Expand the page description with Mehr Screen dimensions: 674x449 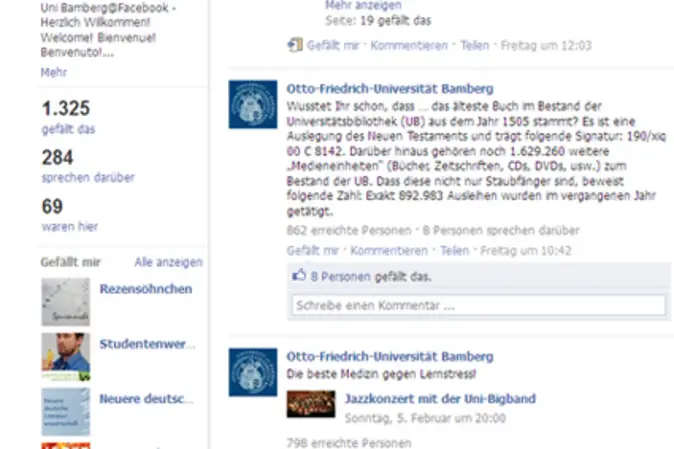click(54, 72)
